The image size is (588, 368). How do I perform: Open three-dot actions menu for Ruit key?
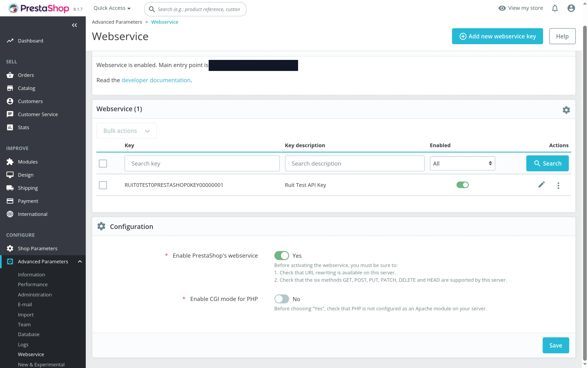558,185
